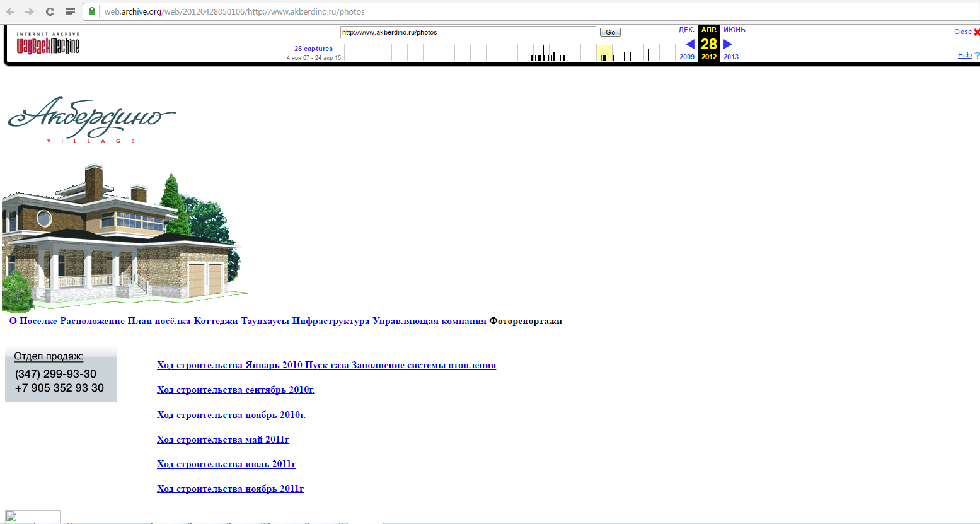The width and height of the screenshot is (980, 524).
Task: Open Ход строительства Январь 2010 link
Action: point(326,365)
